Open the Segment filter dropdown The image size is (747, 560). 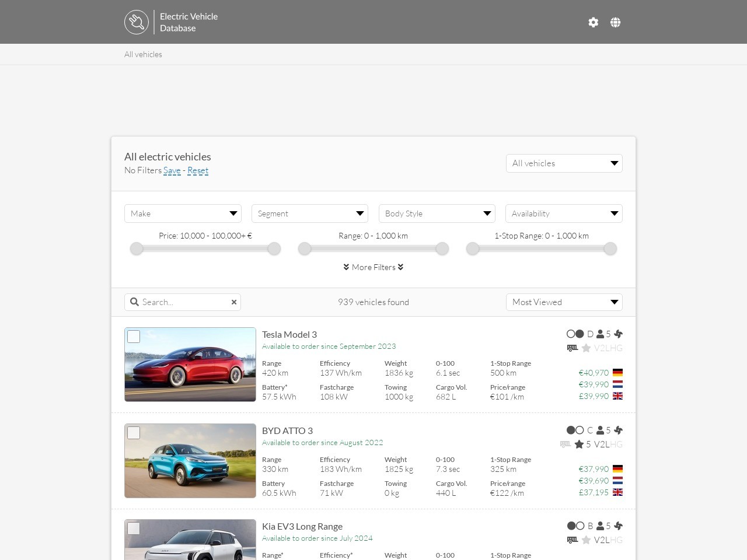pos(310,213)
